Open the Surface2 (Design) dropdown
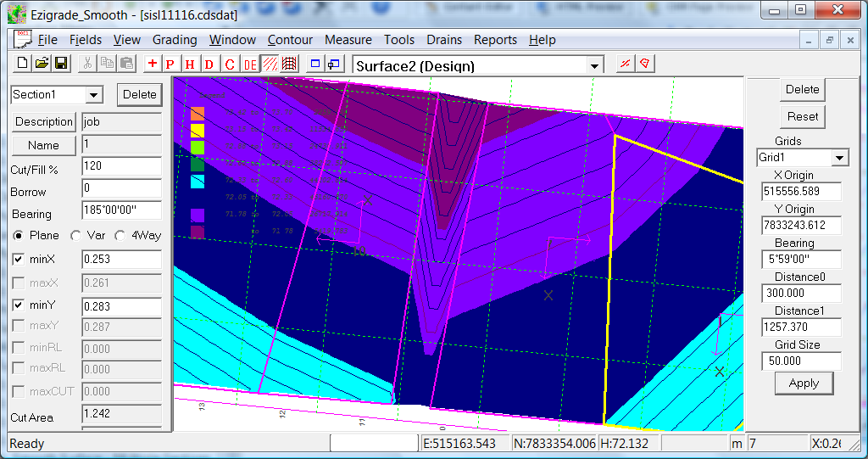868x459 pixels. pyautogui.click(x=595, y=66)
